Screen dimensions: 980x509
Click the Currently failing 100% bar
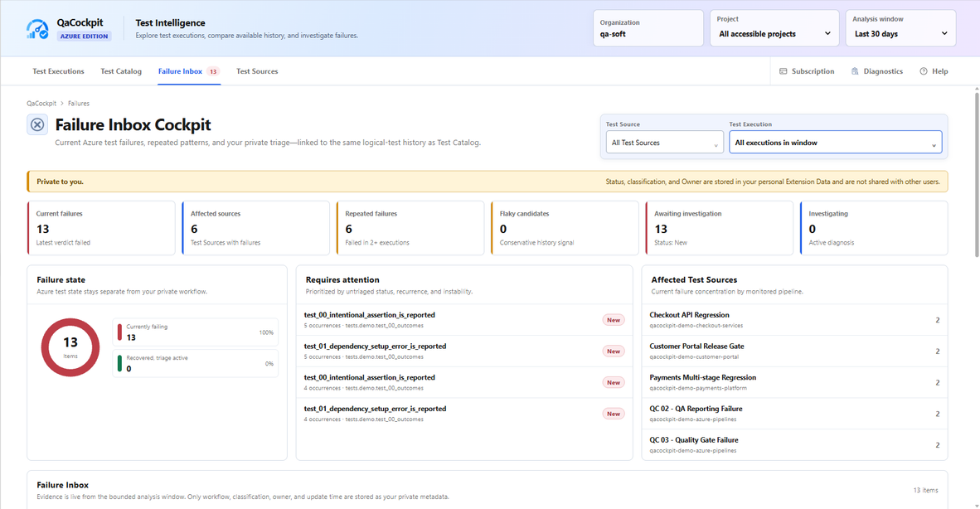(x=196, y=332)
